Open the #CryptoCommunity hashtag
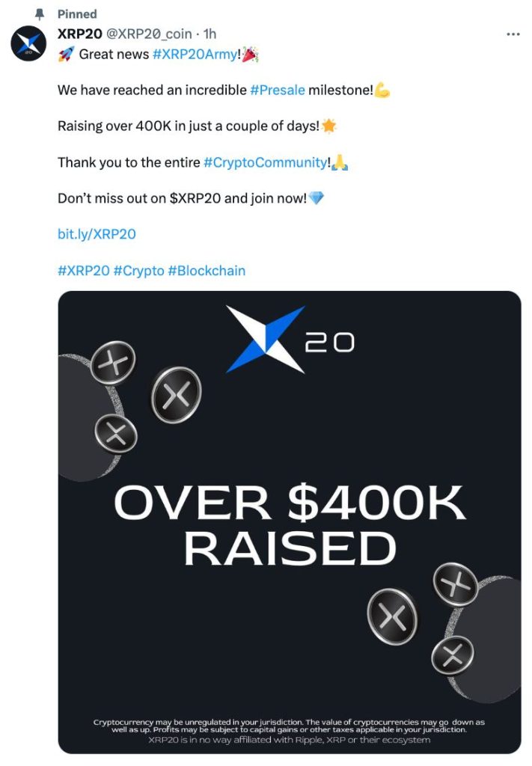The height and width of the screenshot is (766, 532). (265, 162)
